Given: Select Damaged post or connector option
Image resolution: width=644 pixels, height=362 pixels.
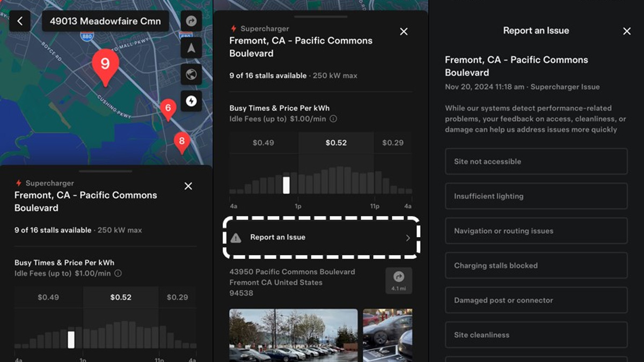Looking at the screenshot, I should [x=536, y=300].
